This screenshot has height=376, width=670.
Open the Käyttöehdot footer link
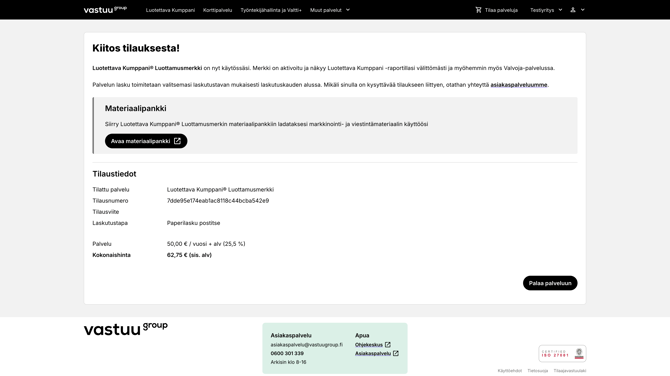tap(509, 370)
